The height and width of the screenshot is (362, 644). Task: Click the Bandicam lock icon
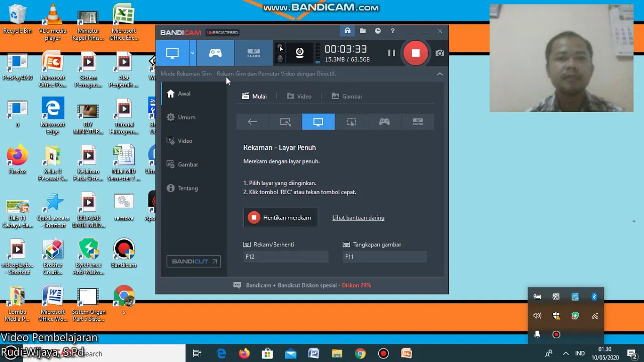pos(347,31)
